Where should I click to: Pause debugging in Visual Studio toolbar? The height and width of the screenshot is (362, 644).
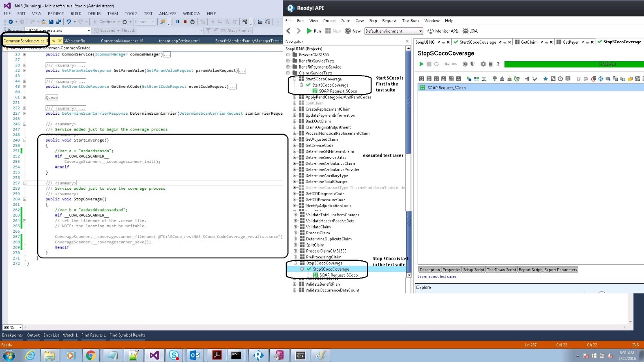point(178,22)
